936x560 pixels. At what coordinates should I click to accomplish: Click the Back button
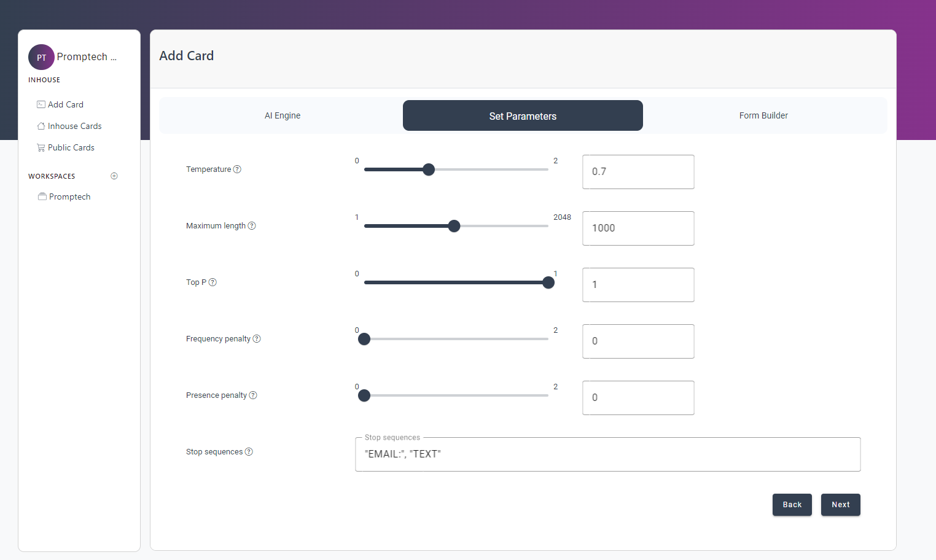792,505
